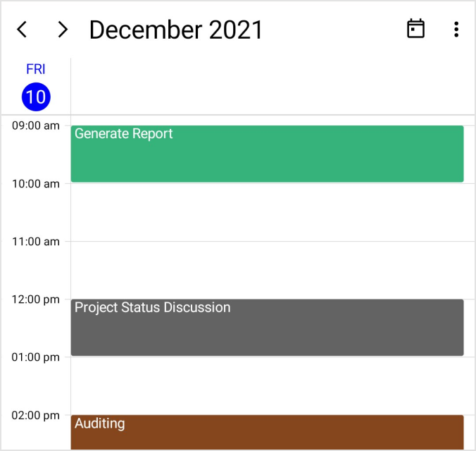
Task: Go to the previous day with back chevron
Action: (23, 30)
